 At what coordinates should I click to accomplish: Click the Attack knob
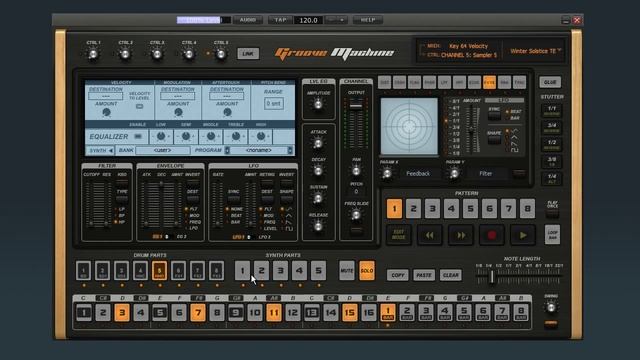tap(318, 143)
